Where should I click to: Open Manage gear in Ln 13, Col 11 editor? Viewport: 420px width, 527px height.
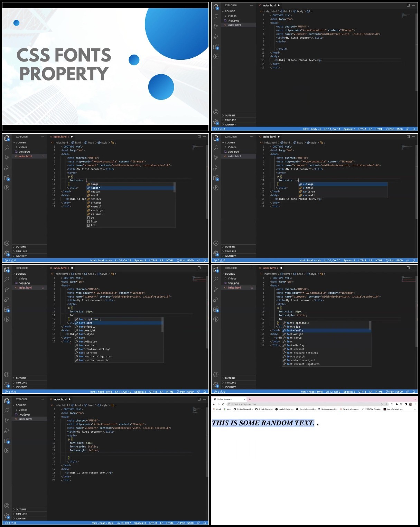(x=216, y=122)
